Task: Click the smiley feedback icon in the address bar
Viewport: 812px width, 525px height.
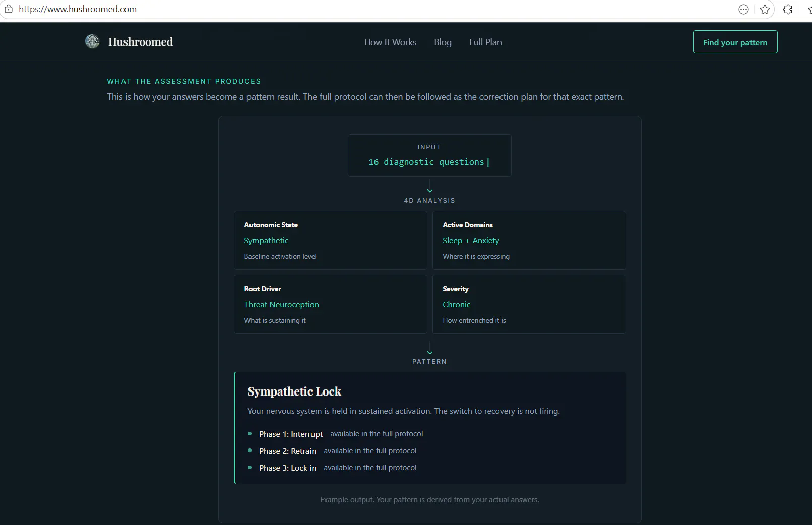Action: click(x=743, y=9)
